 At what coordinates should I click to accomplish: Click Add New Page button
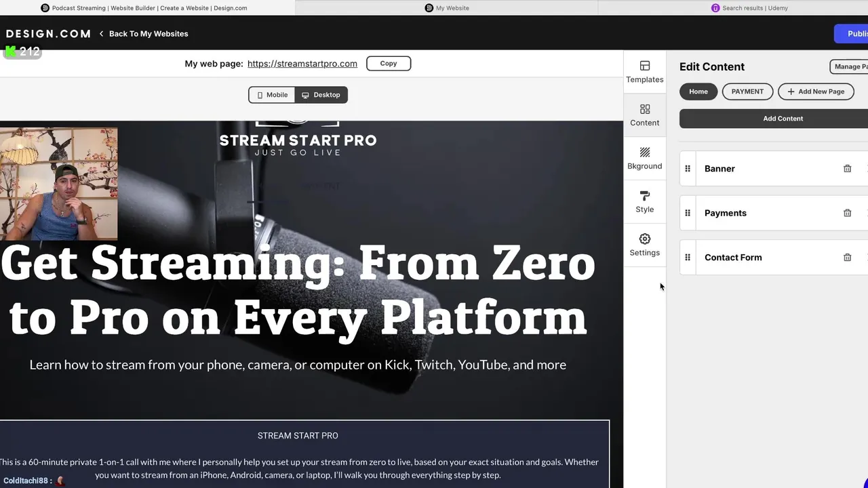pyautogui.click(x=816, y=91)
